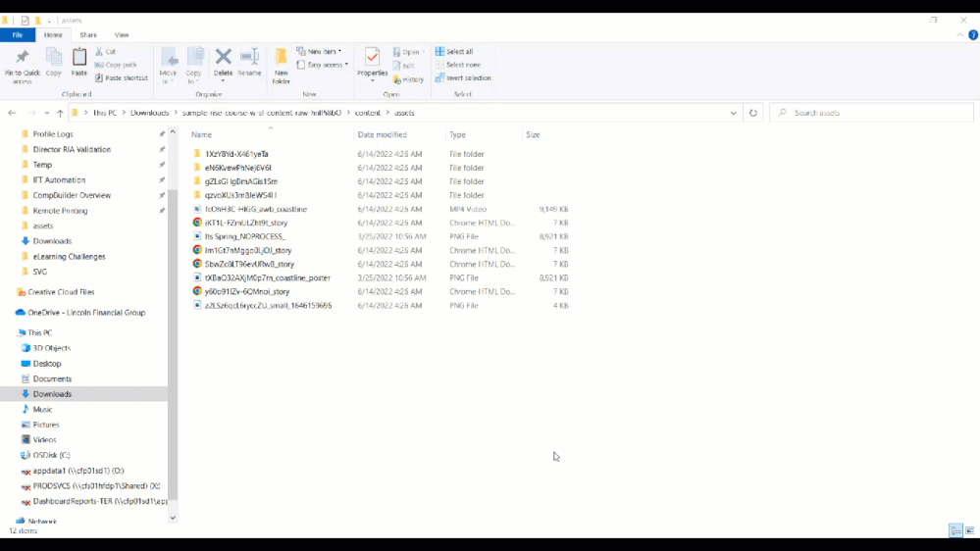This screenshot has height=551, width=980.
Task: Select OSDisk (C:) drive
Action: pyautogui.click(x=51, y=456)
